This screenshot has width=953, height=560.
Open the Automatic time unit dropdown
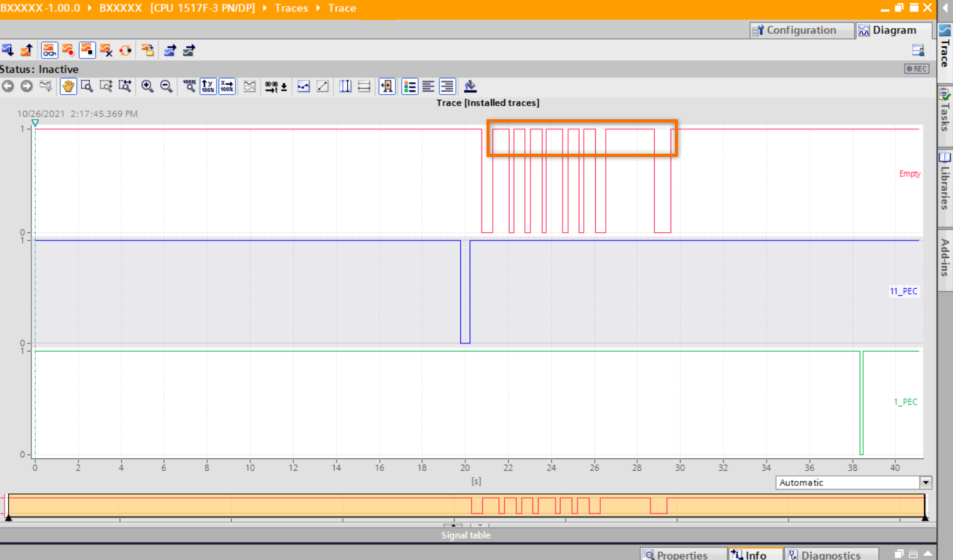(x=925, y=483)
